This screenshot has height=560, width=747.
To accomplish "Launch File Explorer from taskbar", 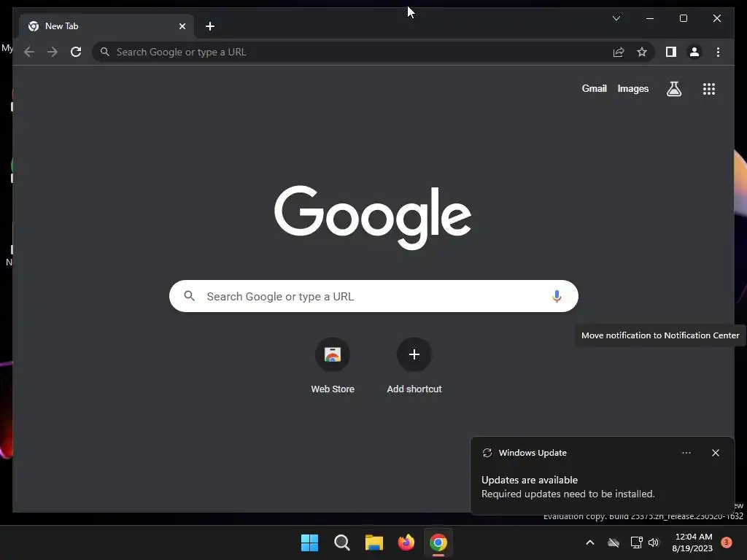I will [x=374, y=542].
